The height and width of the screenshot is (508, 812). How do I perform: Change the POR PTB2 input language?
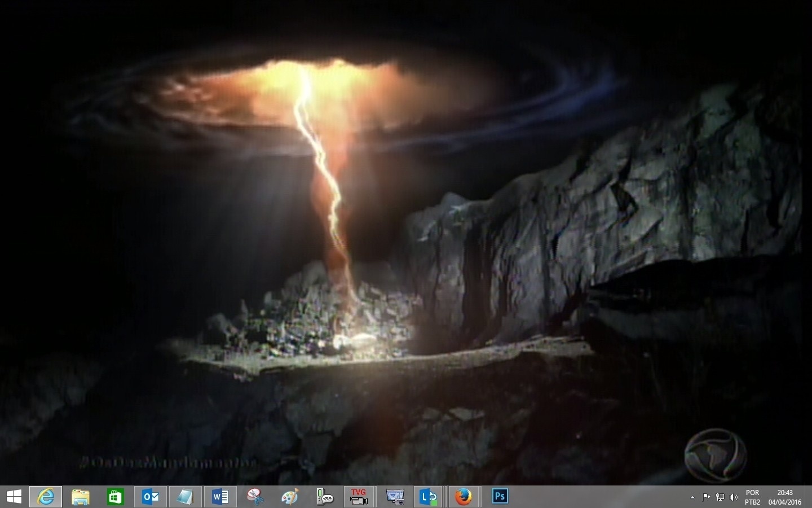(x=752, y=497)
